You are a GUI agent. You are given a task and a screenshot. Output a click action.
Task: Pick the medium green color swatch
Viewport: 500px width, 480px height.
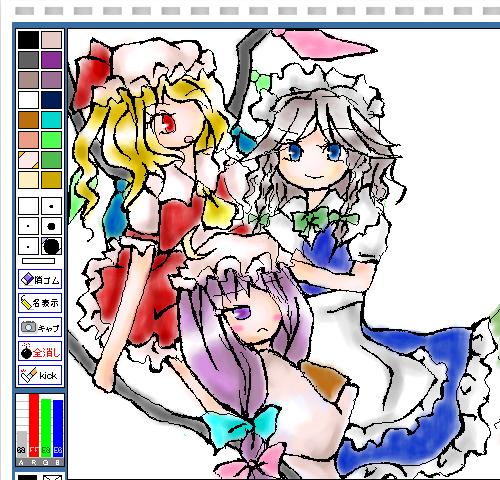(x=52, y=160)
